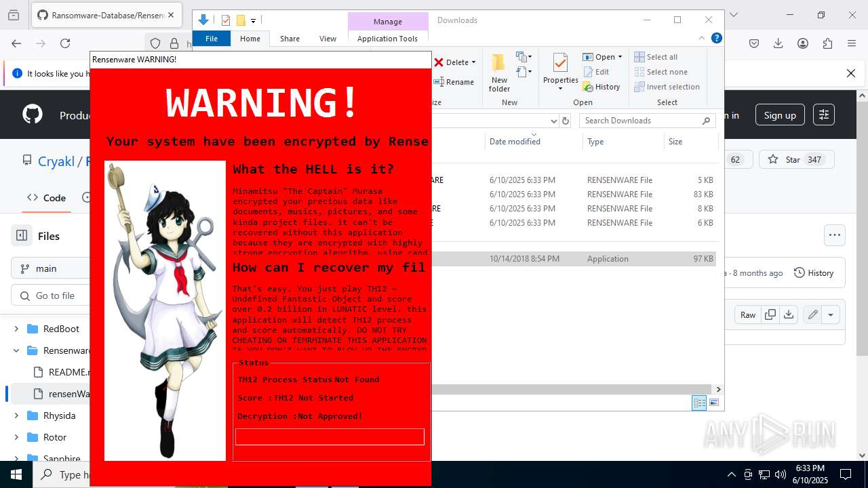Open the three-dots file options menu on GitHub
Viewport: 868px width, 488px height.
click(835, 235)
